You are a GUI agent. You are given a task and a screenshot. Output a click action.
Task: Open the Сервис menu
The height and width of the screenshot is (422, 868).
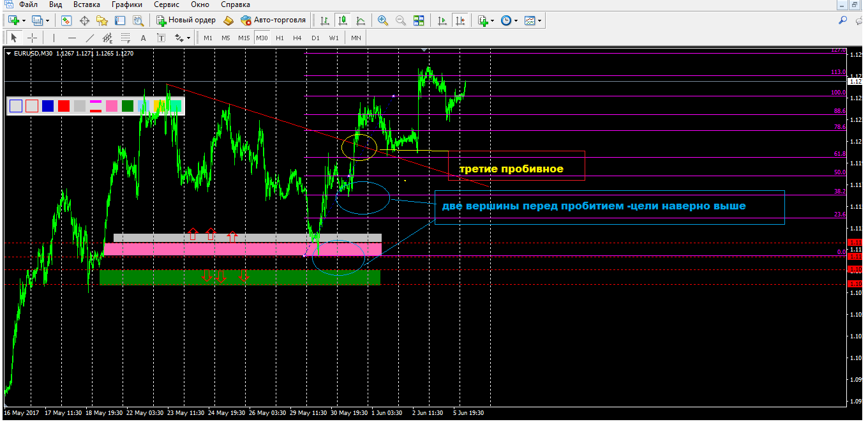click(166, 4)
